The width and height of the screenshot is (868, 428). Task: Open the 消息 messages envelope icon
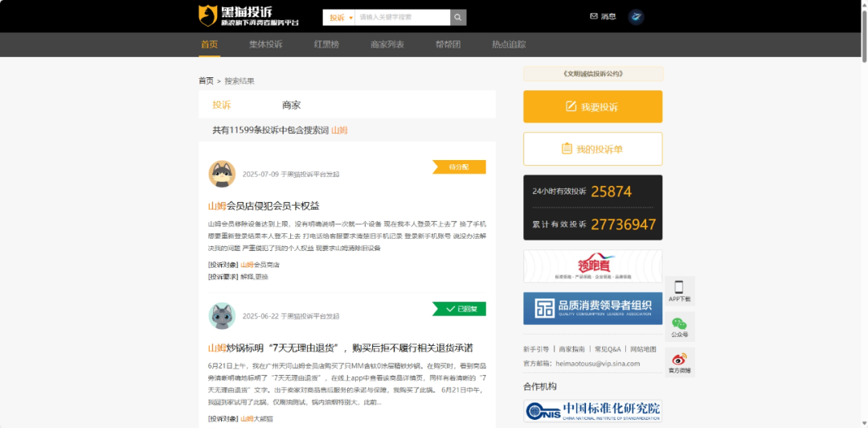point(594,16)
